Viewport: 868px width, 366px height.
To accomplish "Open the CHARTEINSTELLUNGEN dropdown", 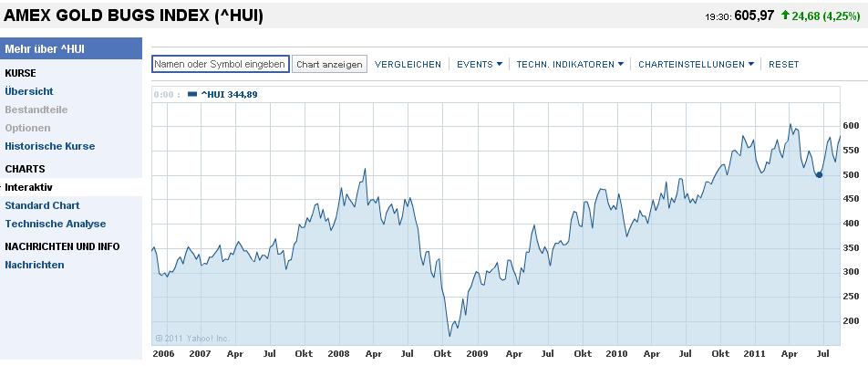I will (x=696, y=64).
